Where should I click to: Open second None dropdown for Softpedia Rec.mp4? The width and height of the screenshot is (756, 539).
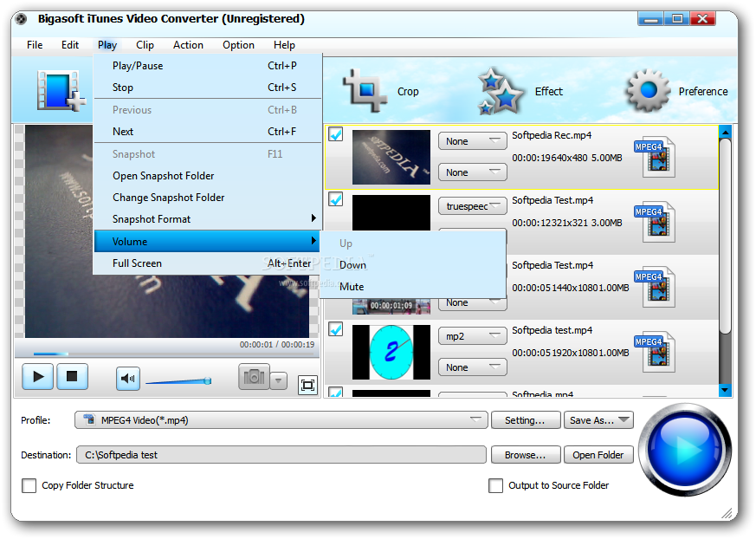point(473,172)
